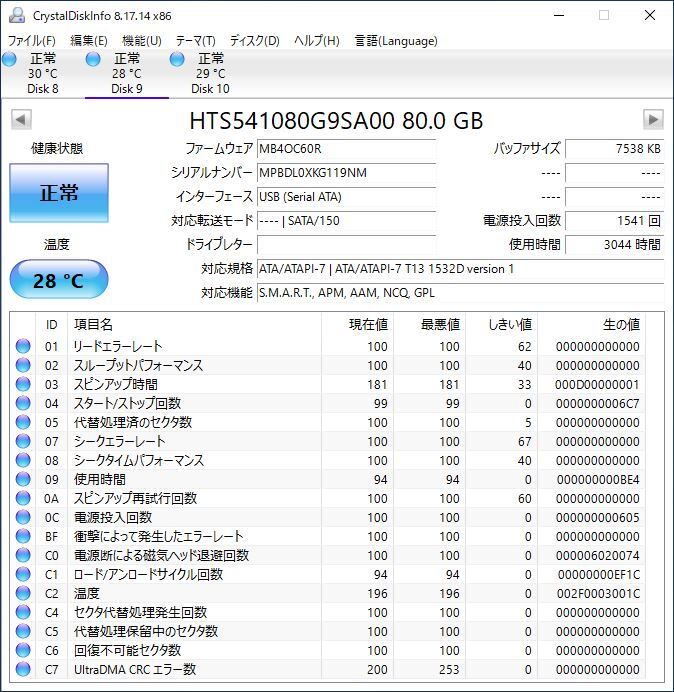Click status orb for ID C7 UltraDMA CRC
674x692 pixels.
[23, 669]
